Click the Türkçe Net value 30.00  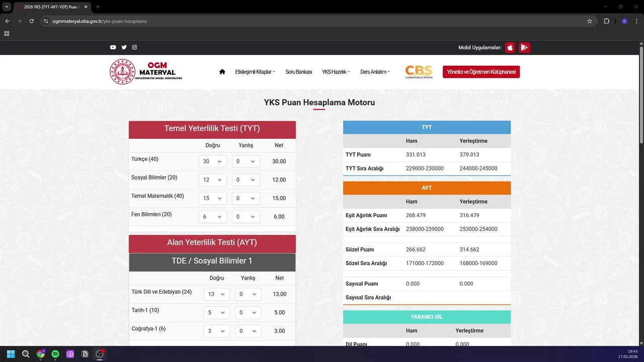point(279,161)
